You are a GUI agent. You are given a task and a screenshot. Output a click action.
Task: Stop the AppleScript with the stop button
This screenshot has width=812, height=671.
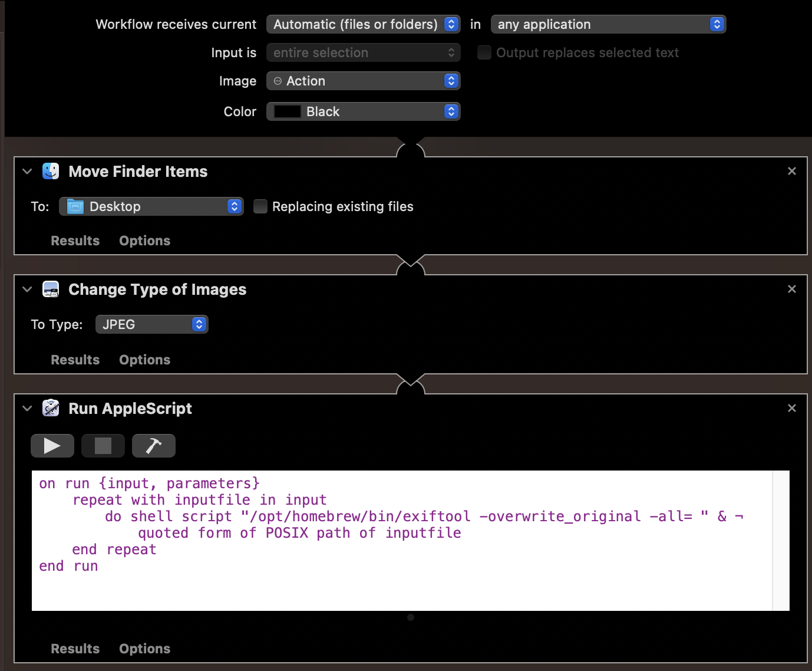[x=103, y=446]
